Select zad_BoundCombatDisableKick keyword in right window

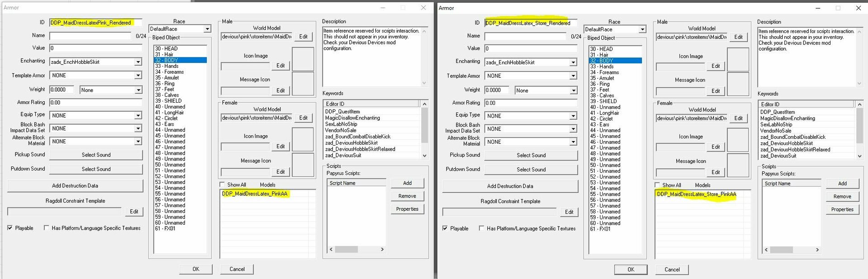click(x=793, y=137)
